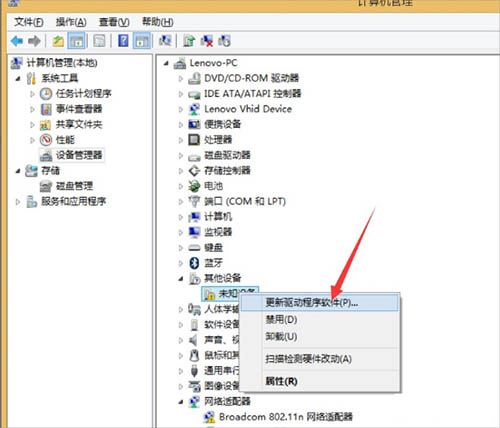Collapse the 网络适配器 category
The image size is (500, 428).
pyautogui.click(x=181, y=402)
